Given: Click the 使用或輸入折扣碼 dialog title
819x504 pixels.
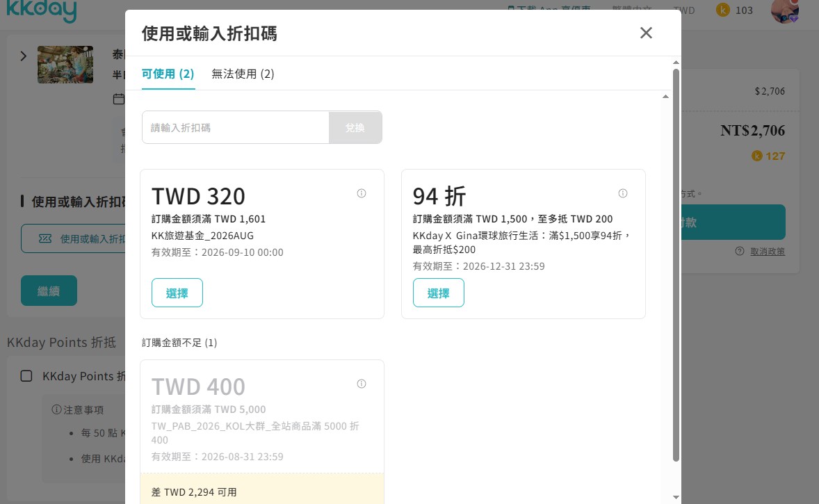Looking at the screenshot, I should pos(209,33).
